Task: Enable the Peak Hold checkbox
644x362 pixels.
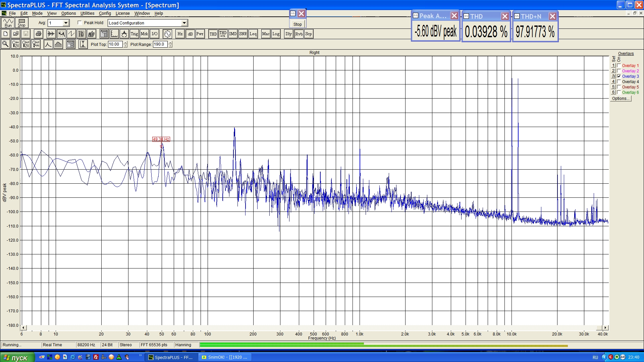Action: coord(80,23)
